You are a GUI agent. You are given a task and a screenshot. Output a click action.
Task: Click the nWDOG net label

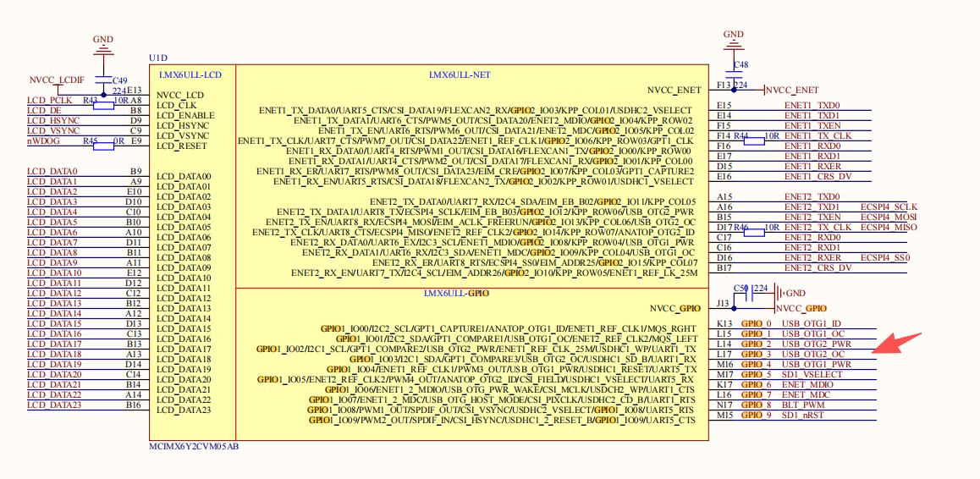pyautogui.click(x=42, y=141)
